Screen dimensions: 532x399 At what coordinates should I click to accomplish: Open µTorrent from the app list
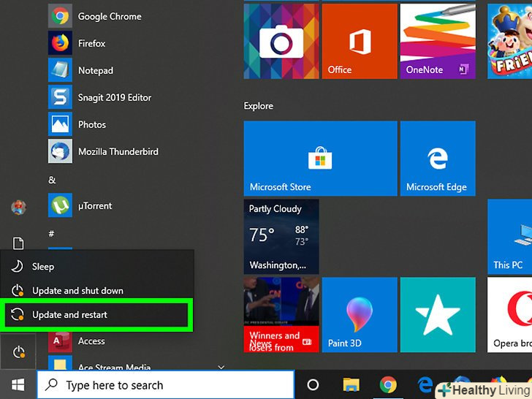(80, 205)
